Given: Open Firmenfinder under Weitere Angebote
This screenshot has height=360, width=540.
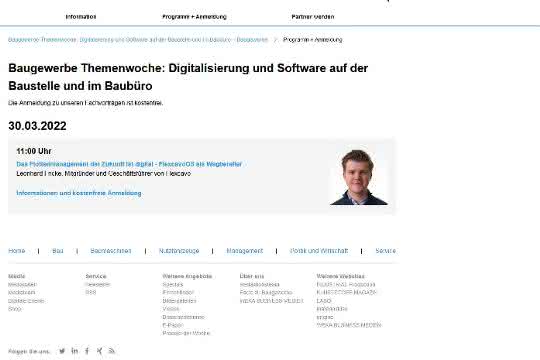Looking at the screenshot, I should coord(178,292).
